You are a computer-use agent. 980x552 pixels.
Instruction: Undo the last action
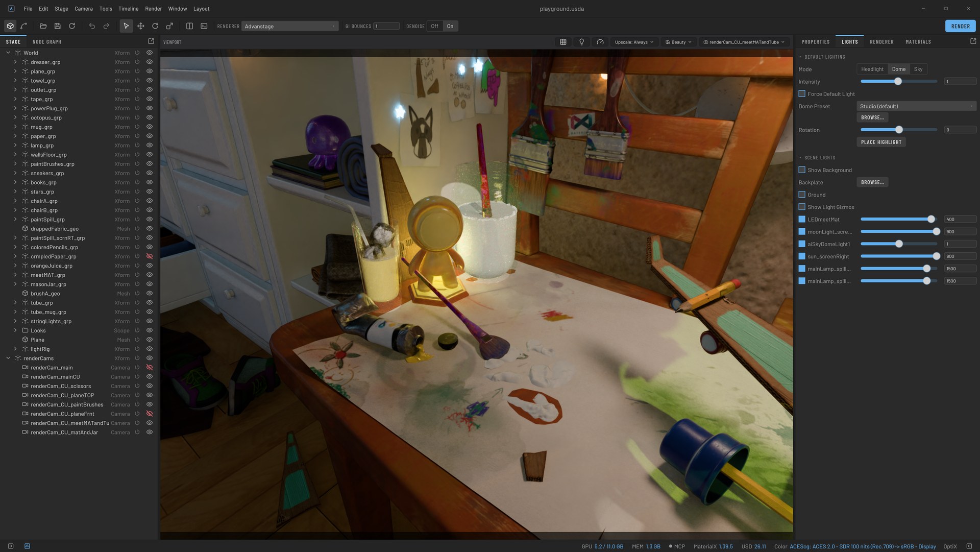(92, 26)
